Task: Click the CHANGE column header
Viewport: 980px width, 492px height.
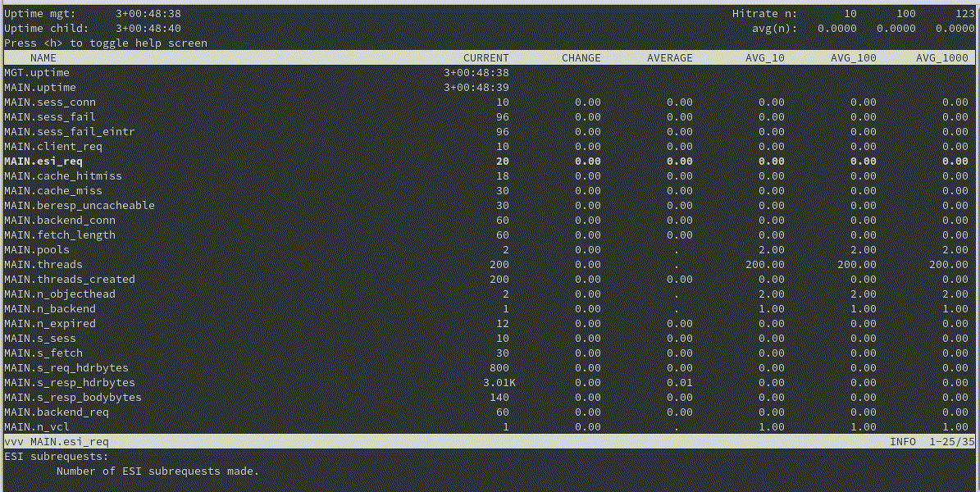Action: coord(581,57)
